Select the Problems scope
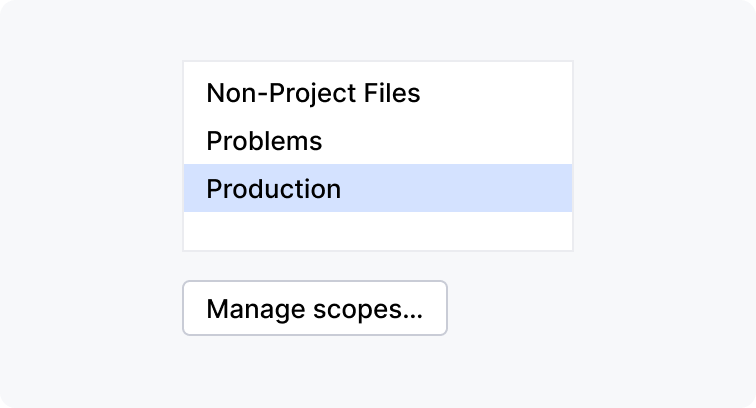This screenshot has height=408, width=756. pyautogui.click(x=264, y=141)
